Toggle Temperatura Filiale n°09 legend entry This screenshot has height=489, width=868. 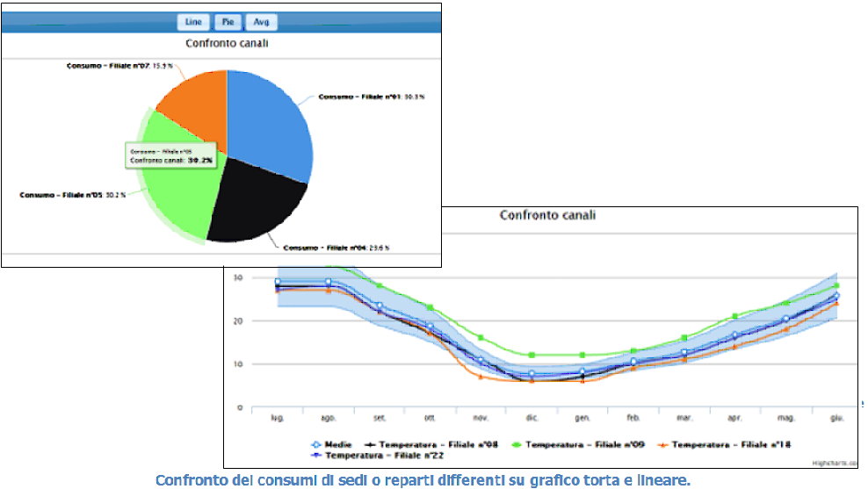click(x=578, y=445)
